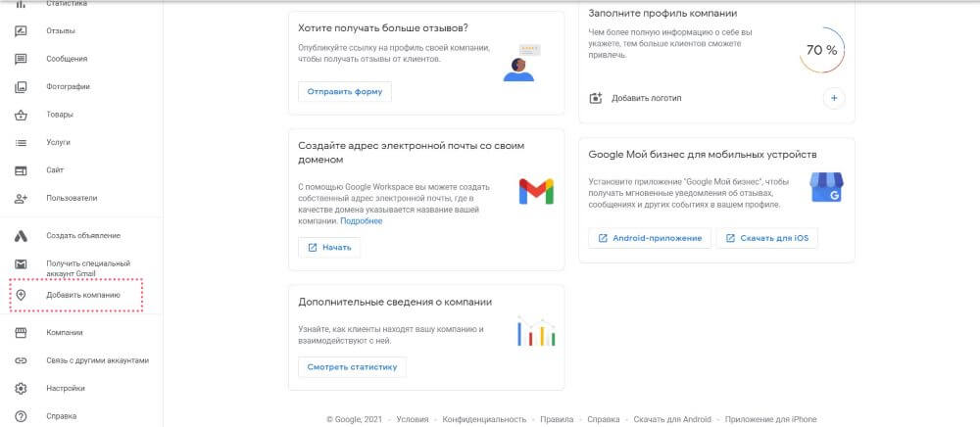Click the "Отправить форму" button
Viewport: 980px width, 427px height.
(345, 92)
